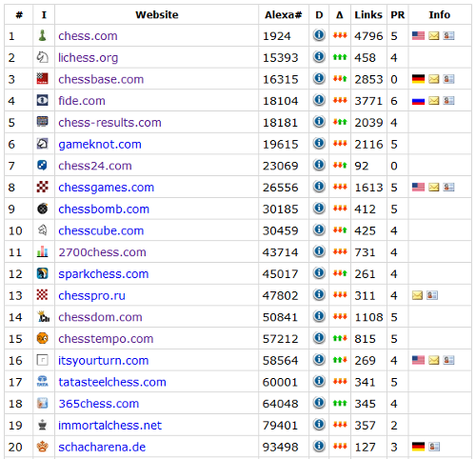Open the chess.com link
This screenshot has height=459, width=476.
88,36
